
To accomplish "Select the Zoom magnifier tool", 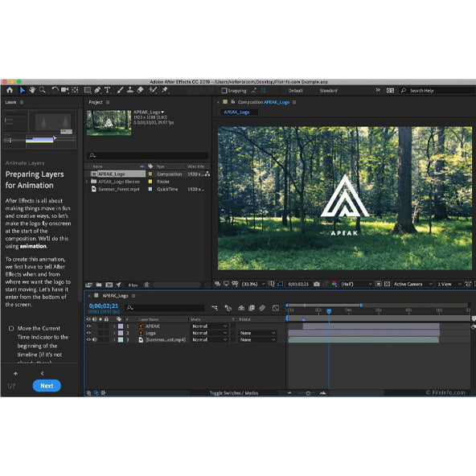I will [x=42, y=90].
